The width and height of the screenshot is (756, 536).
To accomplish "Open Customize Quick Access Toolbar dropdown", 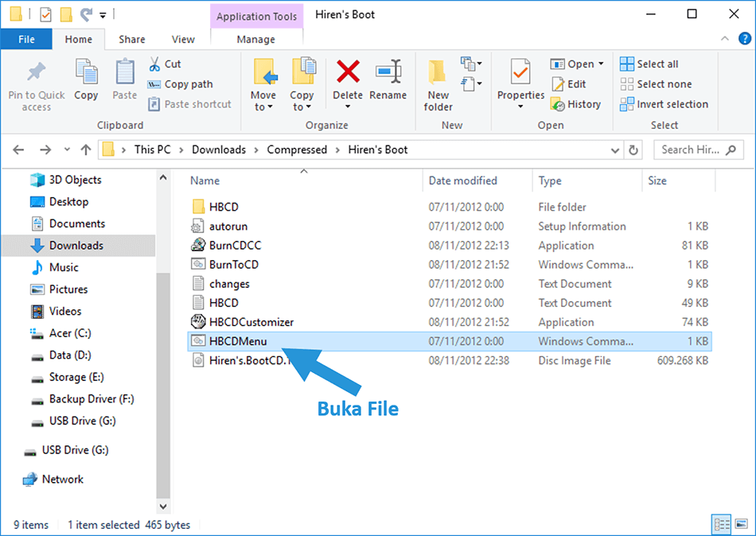I will coord(103,15).
